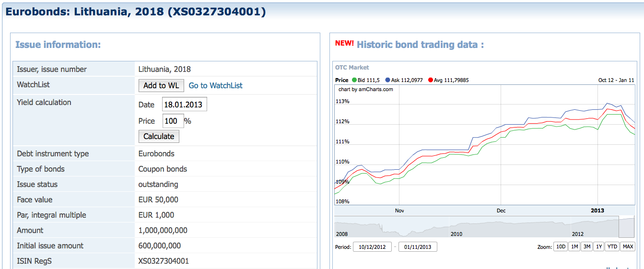Click the period start date field 10/12/2012
The width and height of the screenshot is (644, 269).
[372, 247]
